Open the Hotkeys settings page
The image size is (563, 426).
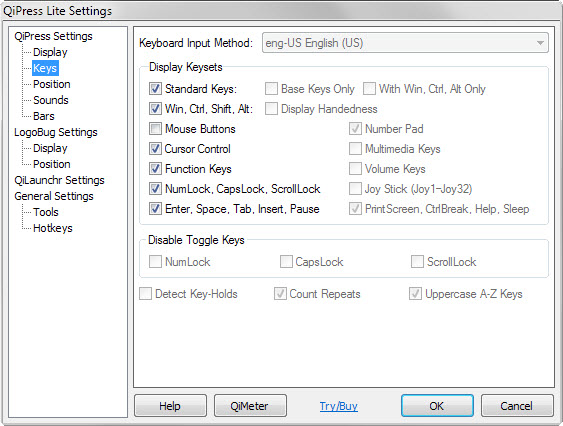tap(53, 228)
